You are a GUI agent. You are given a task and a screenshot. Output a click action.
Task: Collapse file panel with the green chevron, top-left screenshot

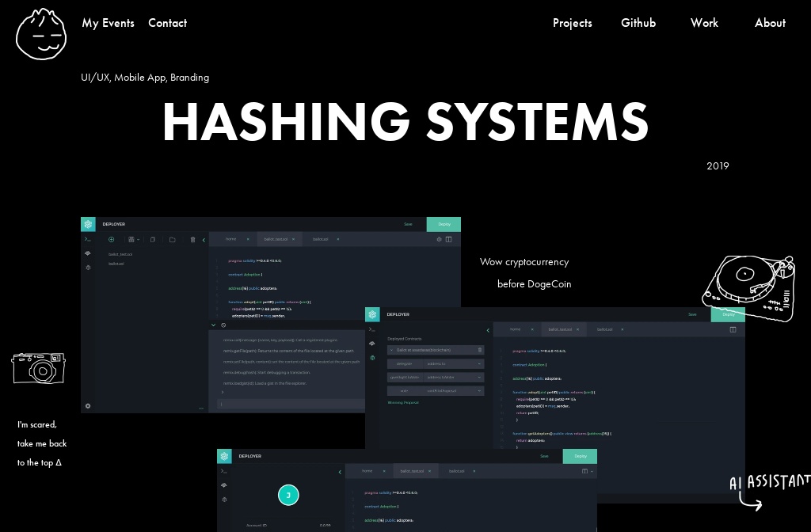click(204, 240)
